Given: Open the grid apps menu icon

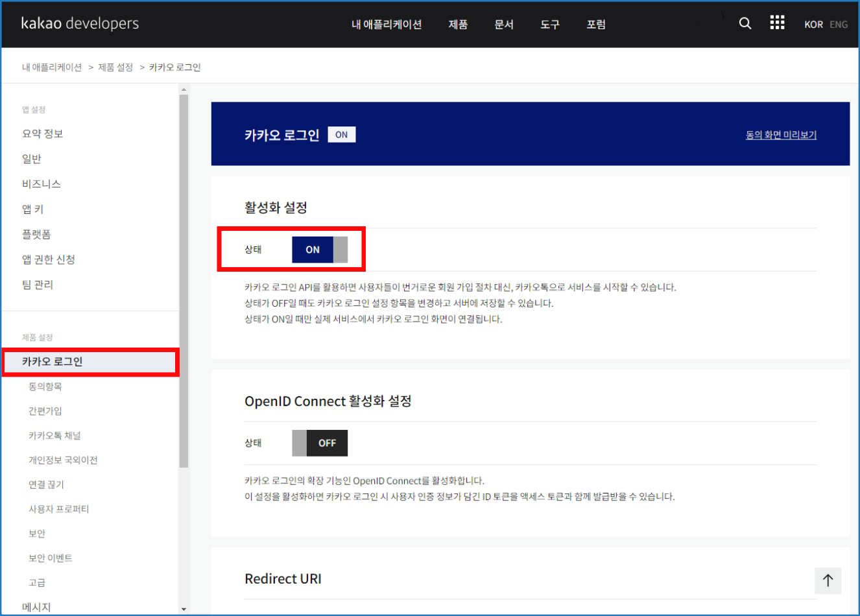Looking at the screenshot, I should pos(777,23).
